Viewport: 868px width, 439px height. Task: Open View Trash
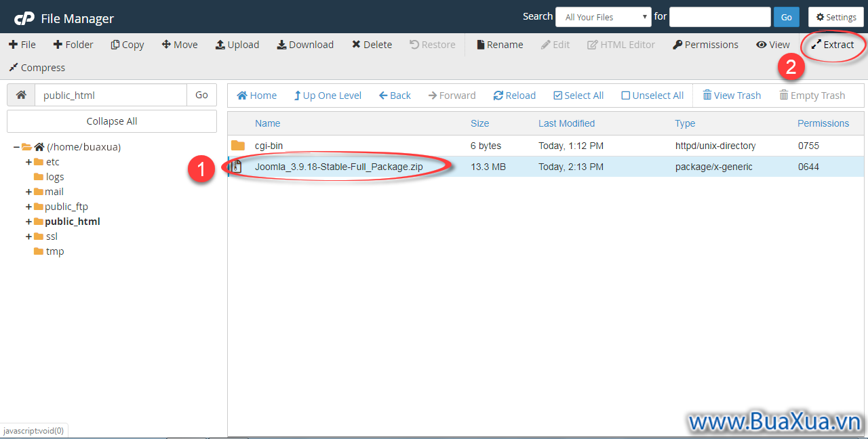tap(732, 96)
